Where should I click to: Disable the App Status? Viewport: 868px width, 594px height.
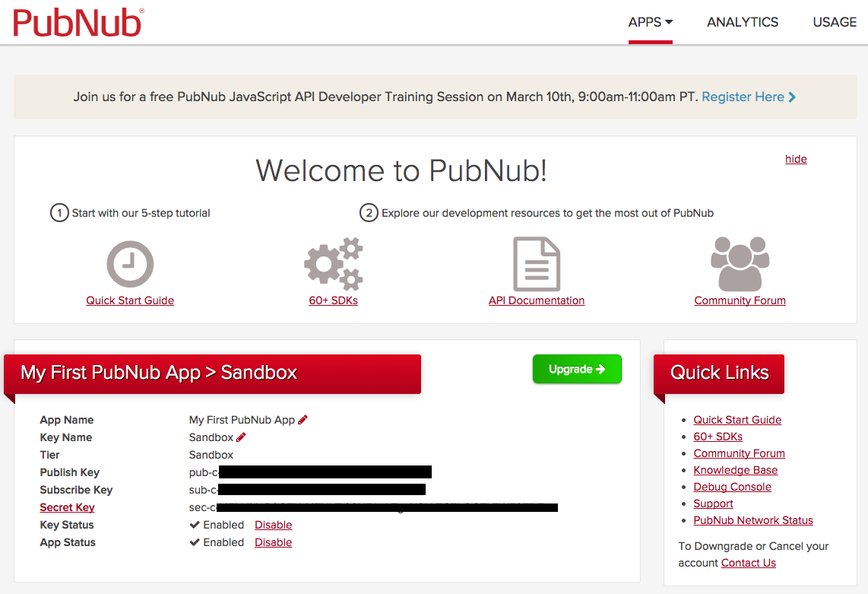click(x=273, y=542)
